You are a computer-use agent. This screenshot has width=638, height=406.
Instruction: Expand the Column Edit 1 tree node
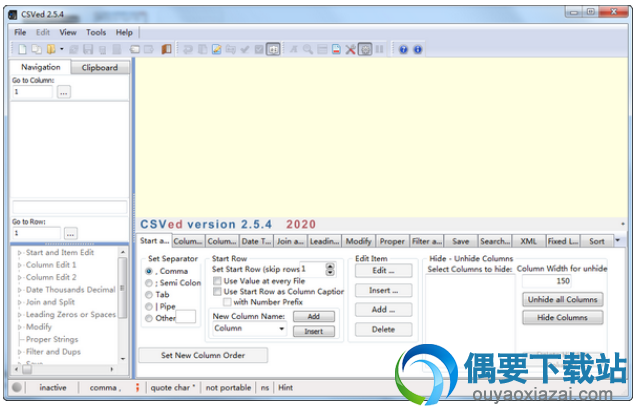pyautogui.click(x=19, y=265)
